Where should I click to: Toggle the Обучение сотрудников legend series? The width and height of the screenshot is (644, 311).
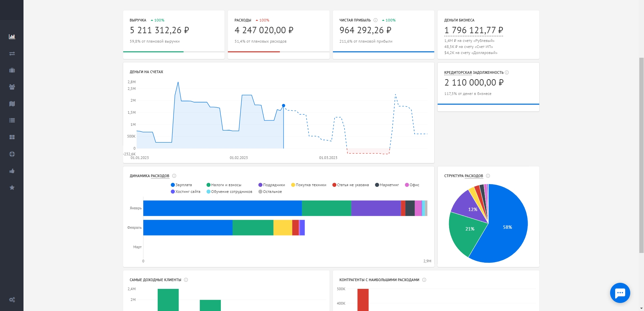pyautogui.click(x=230, y=192)
